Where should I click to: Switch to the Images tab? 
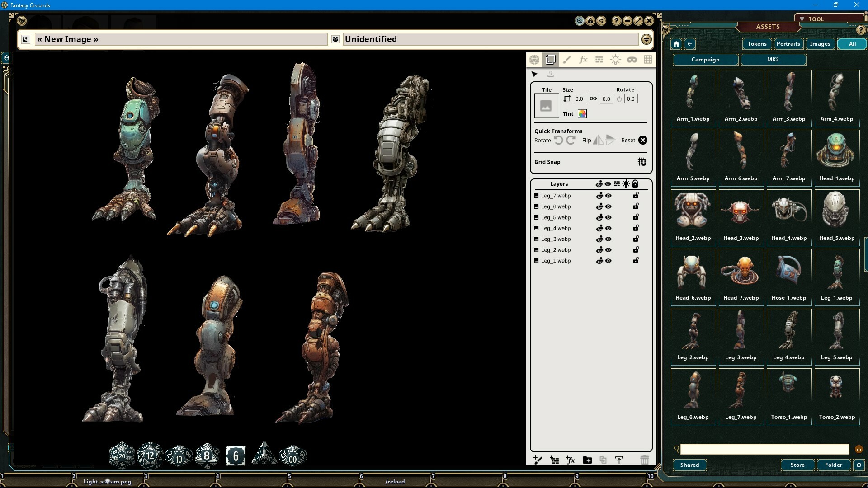click(820, 44)
